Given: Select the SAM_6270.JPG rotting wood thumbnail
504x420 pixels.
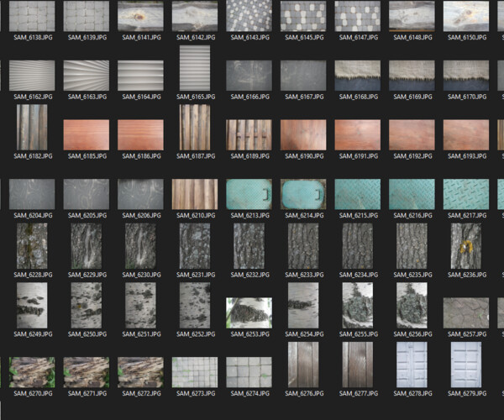Looking at the screenshot, I should 32,372.
